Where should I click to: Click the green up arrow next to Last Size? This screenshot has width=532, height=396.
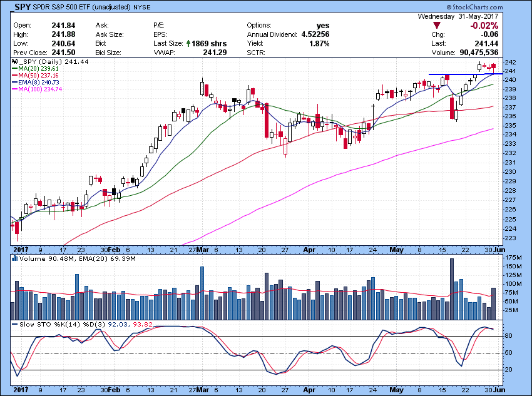[x=188, y=43]
